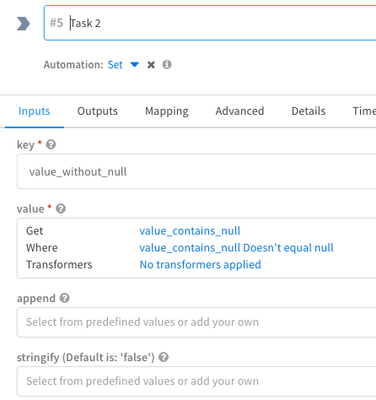Click the help icon next to stringify
The height and width of the screenshot is (400, 376).
coord(163,357)
